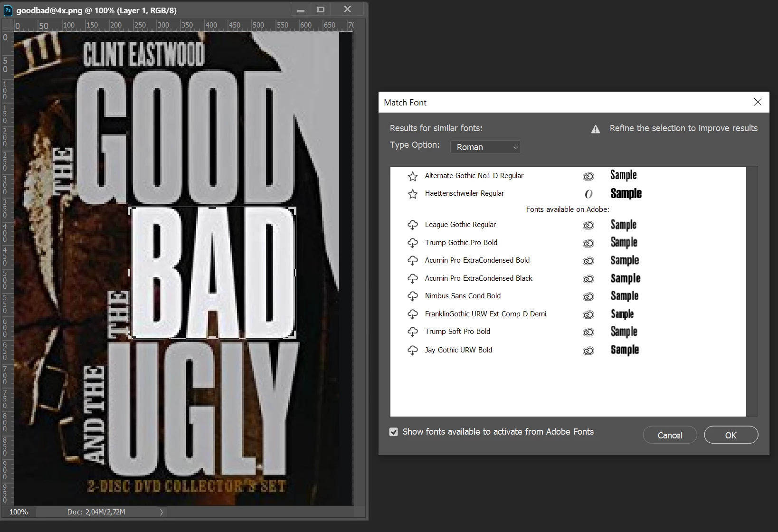Click Creative Cloud icon beside Nimbus Sans Cond Bold

pos(588,296)
